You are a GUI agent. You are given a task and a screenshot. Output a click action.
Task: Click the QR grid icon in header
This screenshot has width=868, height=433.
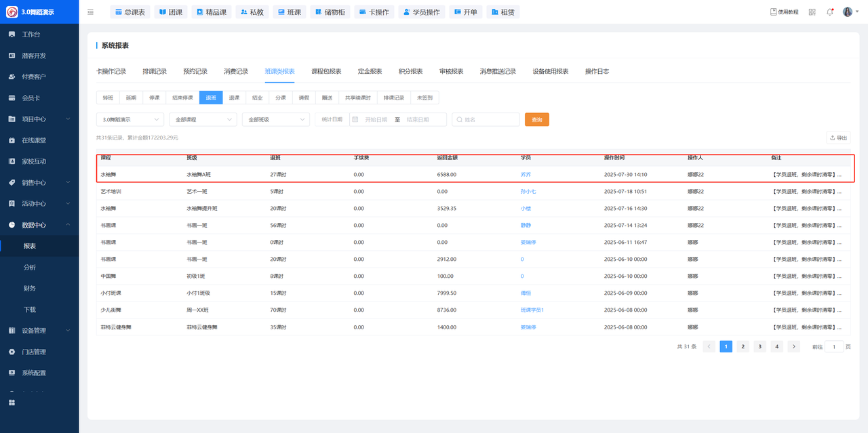tap(812, 12)
